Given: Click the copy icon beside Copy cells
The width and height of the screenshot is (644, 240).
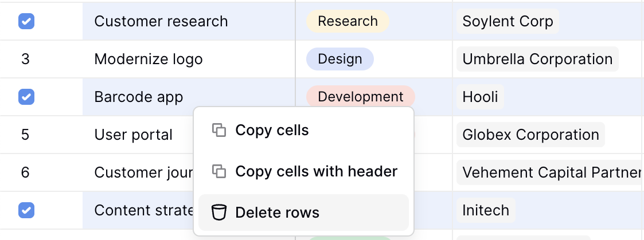Looking at the screenshot, I should click(219, 130).
